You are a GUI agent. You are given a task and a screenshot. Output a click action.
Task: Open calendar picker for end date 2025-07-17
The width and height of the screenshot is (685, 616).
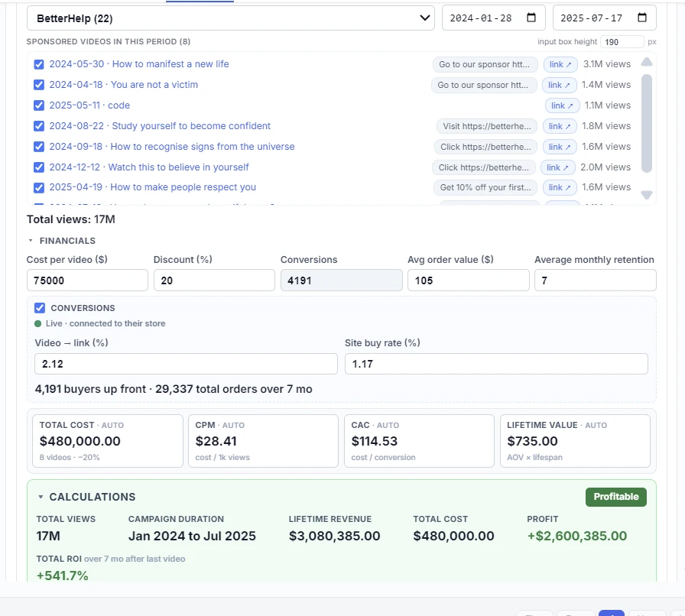[641, 18]
